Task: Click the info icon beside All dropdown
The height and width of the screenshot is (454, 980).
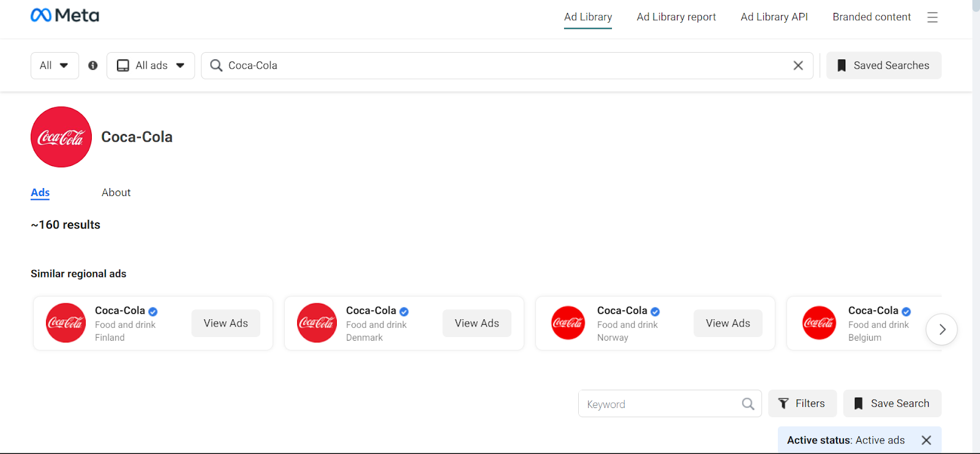Action: (93, 66)
